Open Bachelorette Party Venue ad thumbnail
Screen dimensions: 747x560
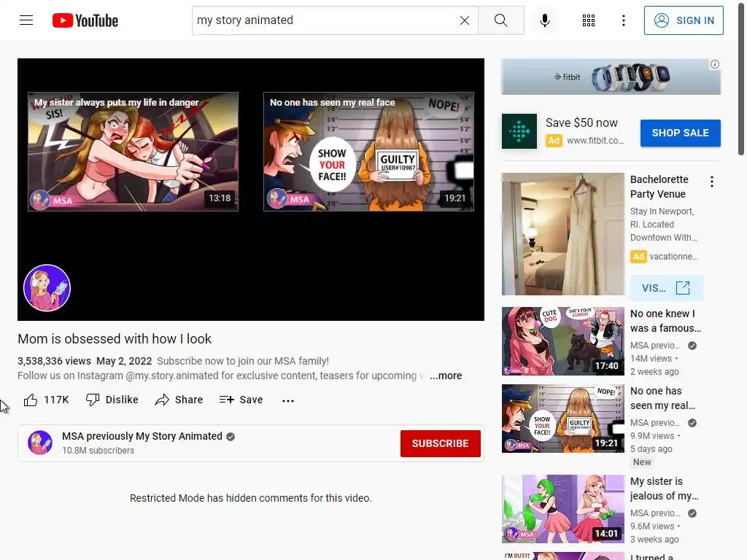click(562, 234)
